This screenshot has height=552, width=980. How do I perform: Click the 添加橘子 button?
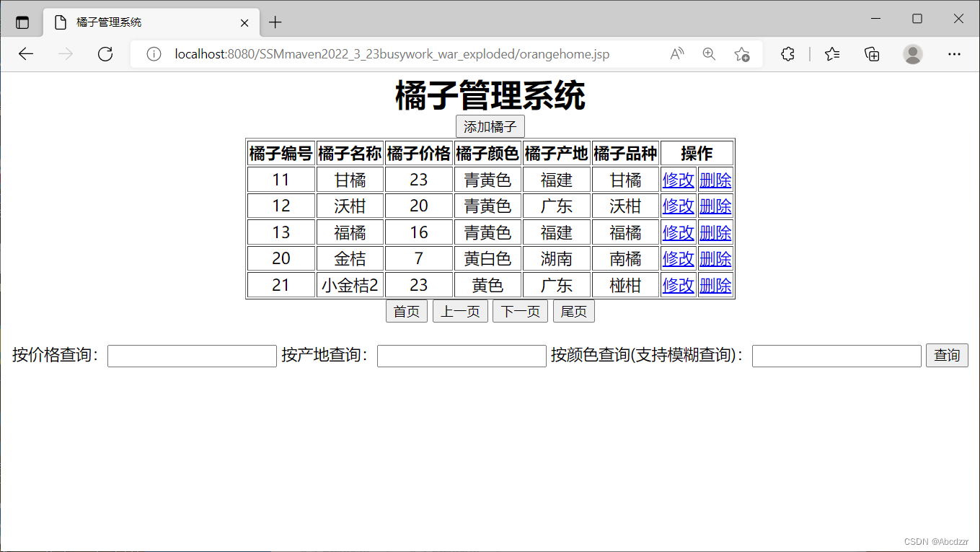pyautogui.click(x=490, y=127)
